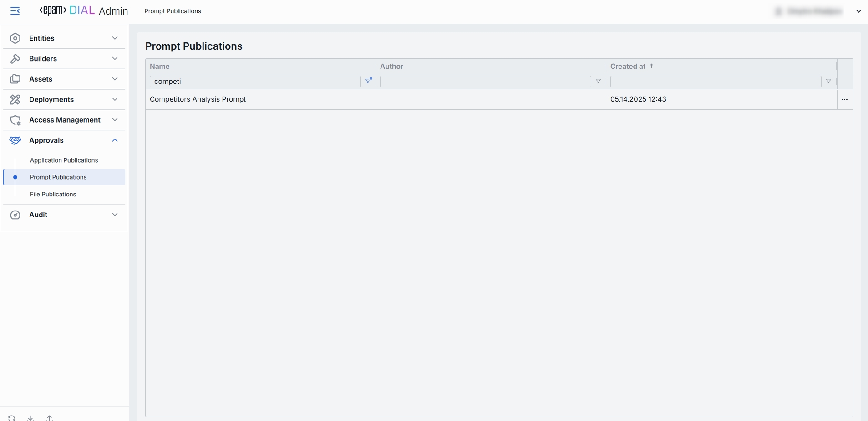Click the import (down arrow) icon
Screen dimensions: 868x421
coord(30,417)
